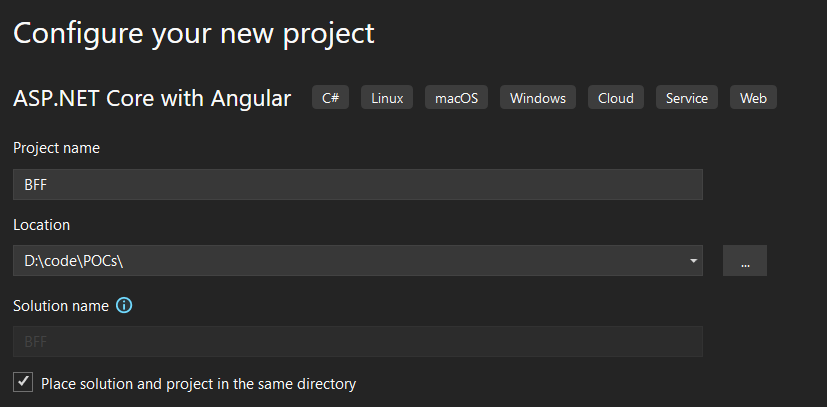Click the browse location ellipsis button

[745, 260]
